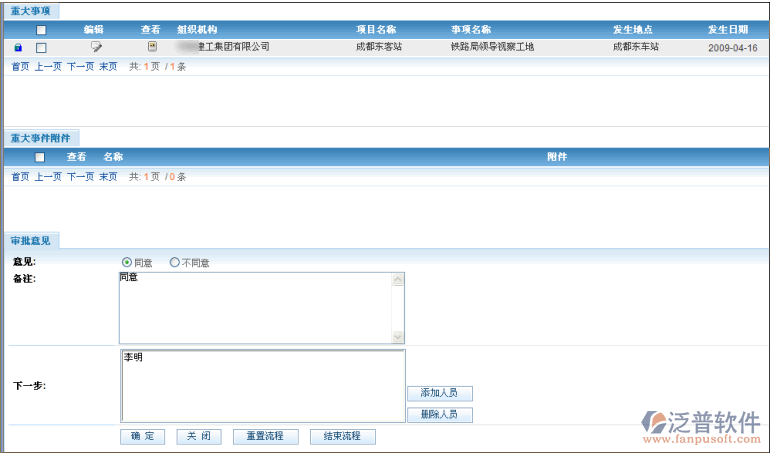Click the 查看 header in 重大事项 table
This screenshot has height=455, width=771.
(x=150, y=30)
